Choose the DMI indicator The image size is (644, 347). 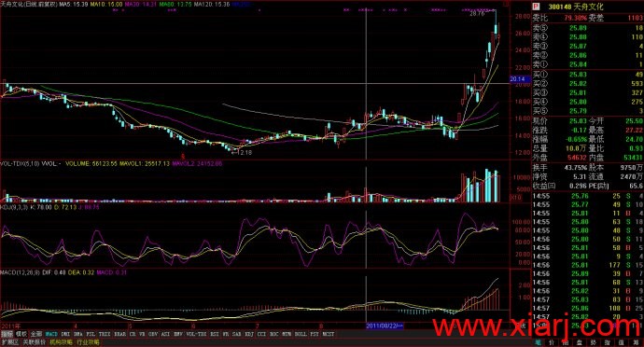tap(65, 334)
